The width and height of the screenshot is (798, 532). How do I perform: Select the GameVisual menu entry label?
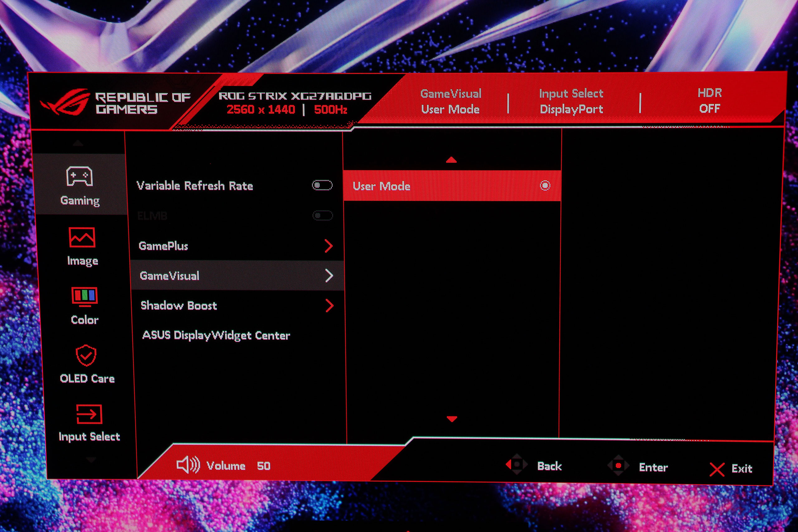(x=169, y=276)
